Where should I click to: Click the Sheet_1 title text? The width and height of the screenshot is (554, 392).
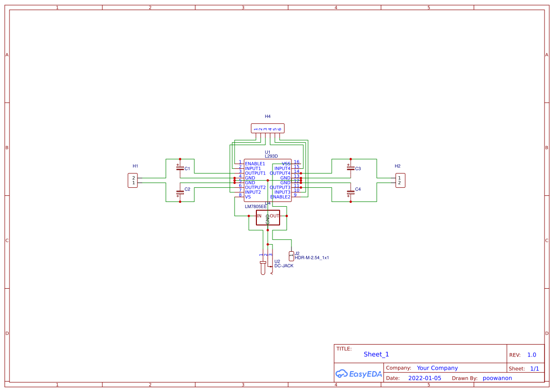(x=375, y=354)
